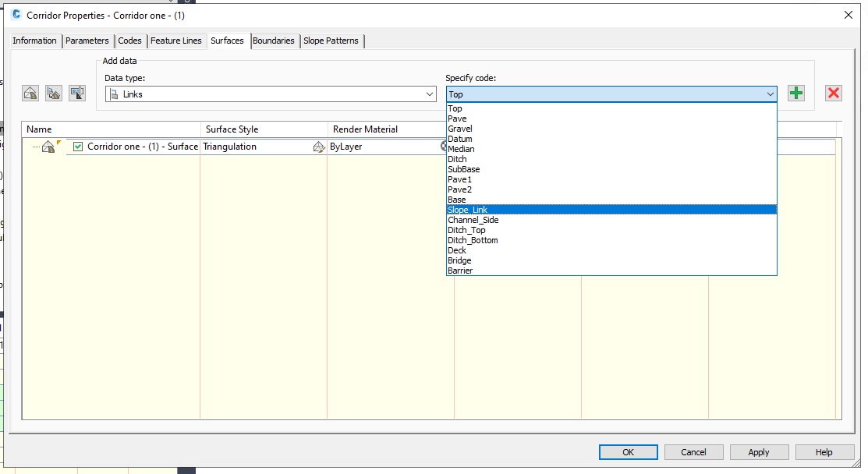868x474 pixels.
Task: Open the Data type dropdown showing Links
Action: 429,93
